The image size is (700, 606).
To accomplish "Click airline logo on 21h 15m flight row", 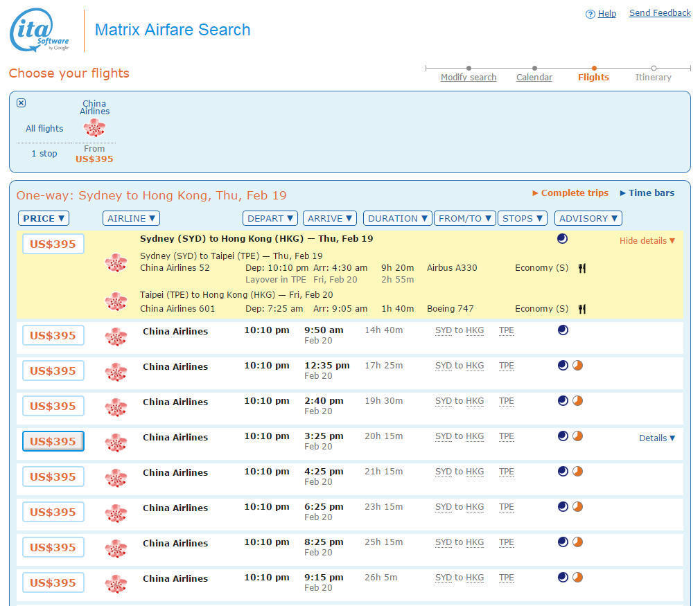I will [116, 478].
